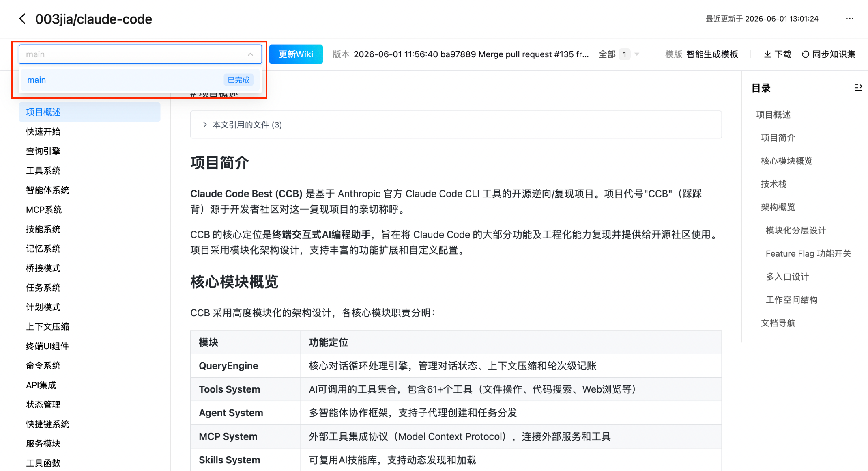868x471 pixels.
Task: Click the 003jia/claude-code repository title
Action: (94, 19)
